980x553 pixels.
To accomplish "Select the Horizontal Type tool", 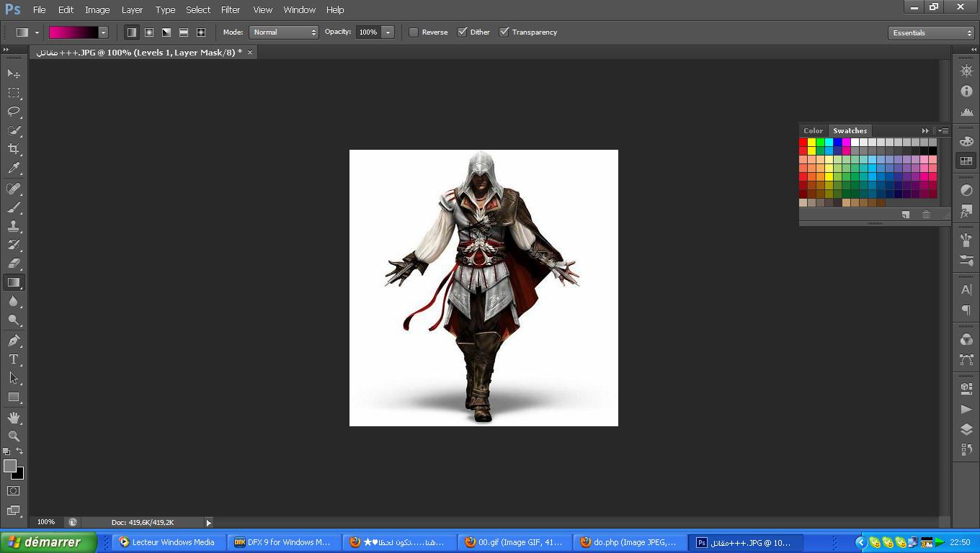I will click(14, 359).
